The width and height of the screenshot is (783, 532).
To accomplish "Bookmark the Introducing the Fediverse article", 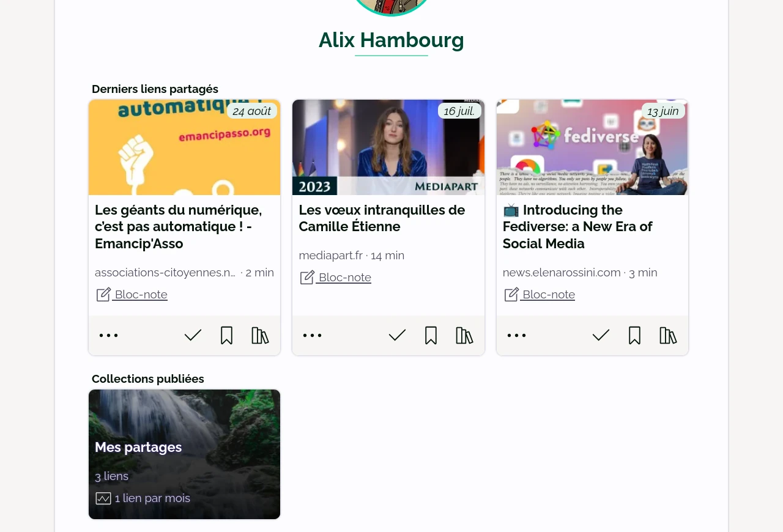I will [x=634, y=335].
